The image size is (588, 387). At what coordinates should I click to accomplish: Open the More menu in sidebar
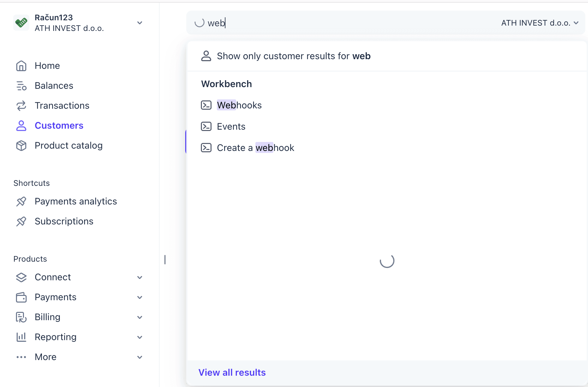(140, 357)
